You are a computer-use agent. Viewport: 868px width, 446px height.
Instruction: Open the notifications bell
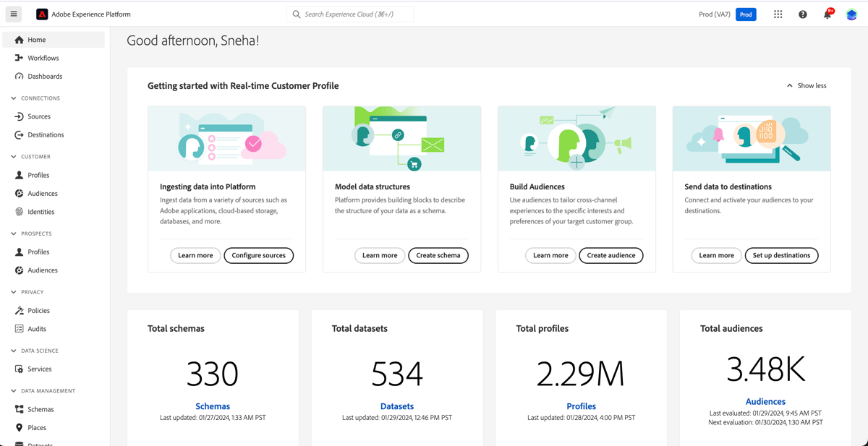(826, 14)
